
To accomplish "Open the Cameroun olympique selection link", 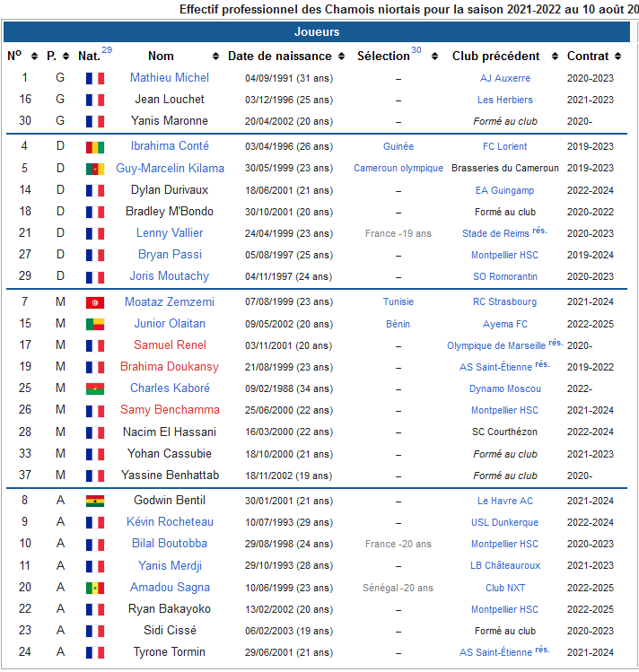I will (398, 169).
